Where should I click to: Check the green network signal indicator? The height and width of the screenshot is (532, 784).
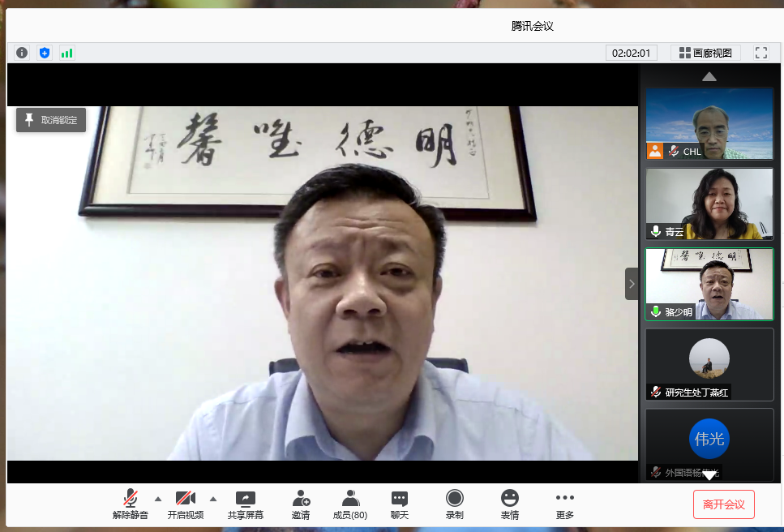[66, 53]
